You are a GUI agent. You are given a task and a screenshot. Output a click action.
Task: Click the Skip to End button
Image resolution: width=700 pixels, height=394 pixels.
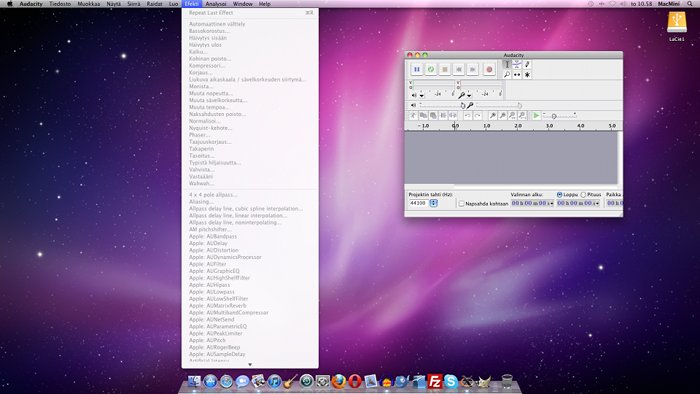point(473,69)
